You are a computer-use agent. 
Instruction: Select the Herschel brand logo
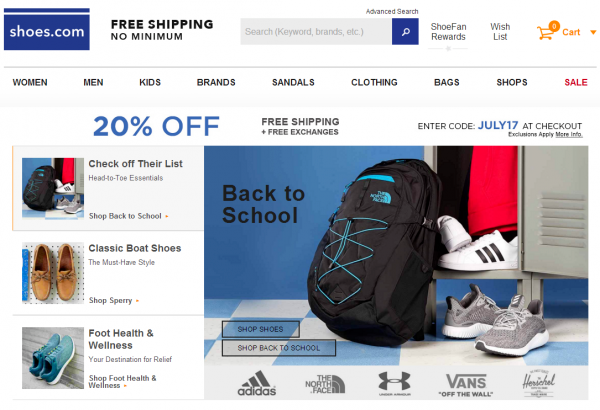coord(538,383)
